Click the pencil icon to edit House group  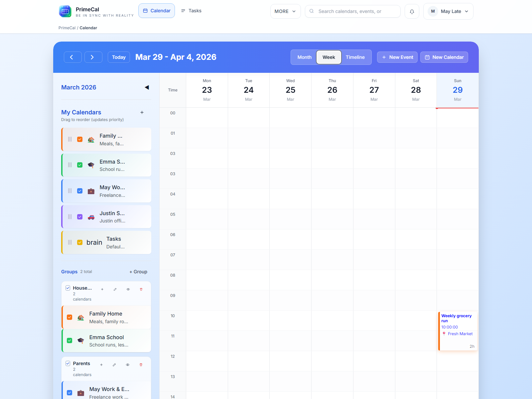(115, 289)
